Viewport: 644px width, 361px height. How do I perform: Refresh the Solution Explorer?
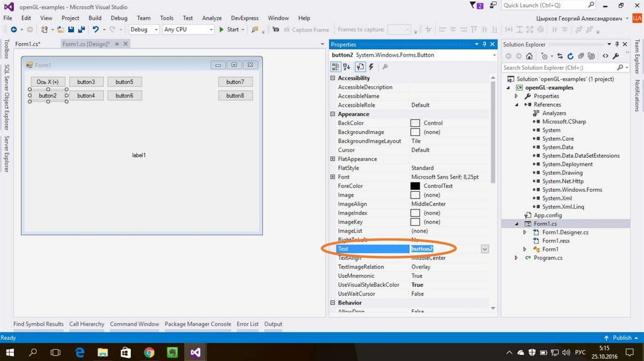click(569, 56)
